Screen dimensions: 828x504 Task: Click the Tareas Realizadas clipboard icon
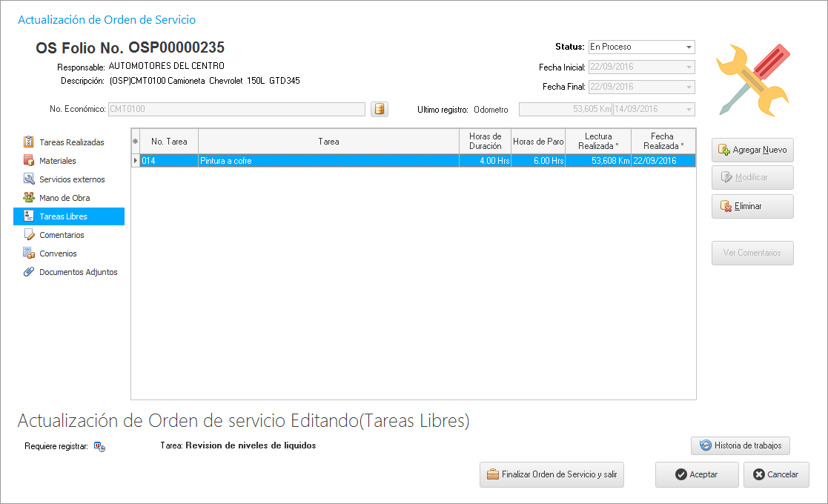(x=29, y=142)
